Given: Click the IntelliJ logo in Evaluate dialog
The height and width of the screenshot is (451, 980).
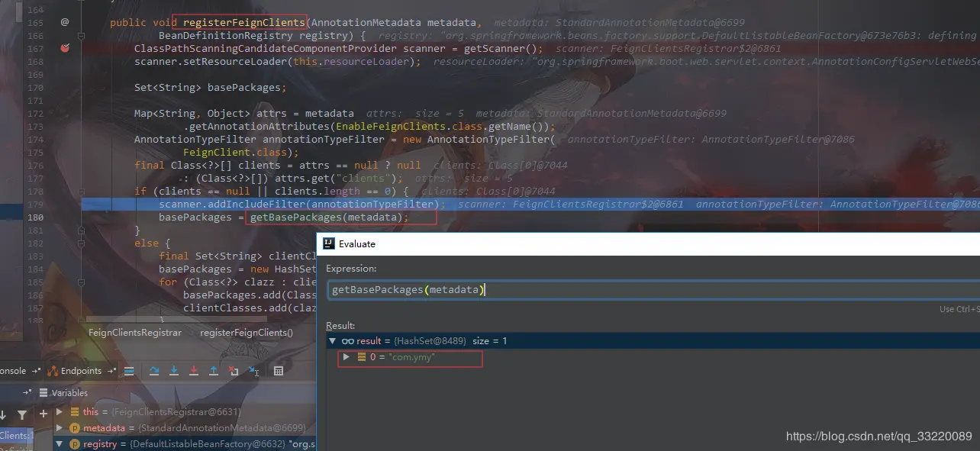Looking at the screenshot, I should point(329,243).
